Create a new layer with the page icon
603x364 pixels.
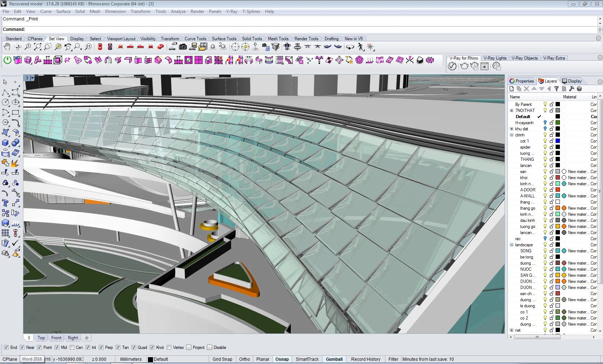point(512,89)
